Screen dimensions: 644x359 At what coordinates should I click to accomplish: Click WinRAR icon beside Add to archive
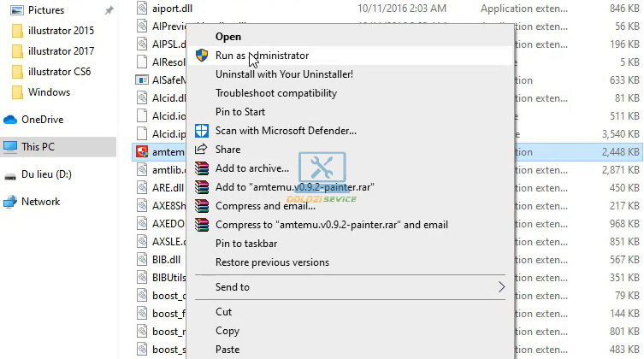point(202,168)
